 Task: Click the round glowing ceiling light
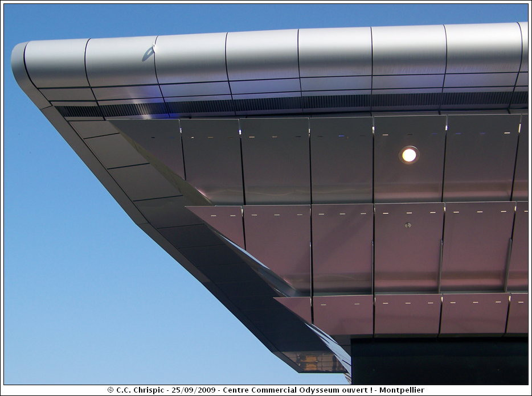408,155
